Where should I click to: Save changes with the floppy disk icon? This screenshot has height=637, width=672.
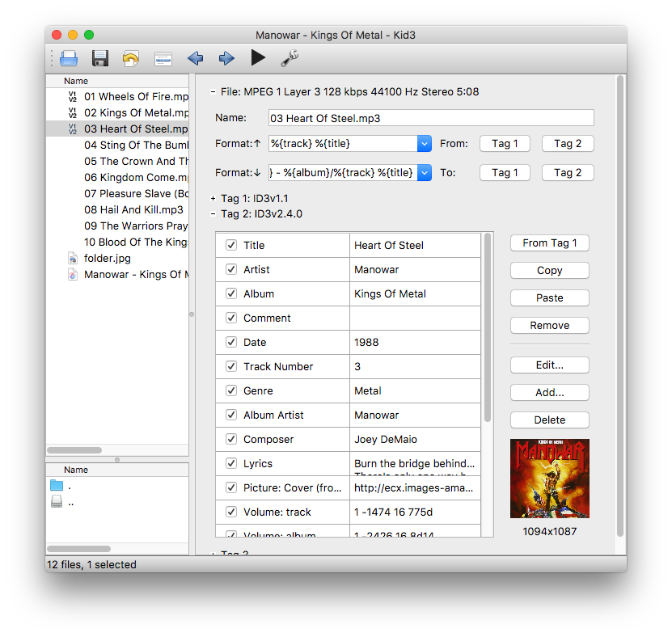100,58
